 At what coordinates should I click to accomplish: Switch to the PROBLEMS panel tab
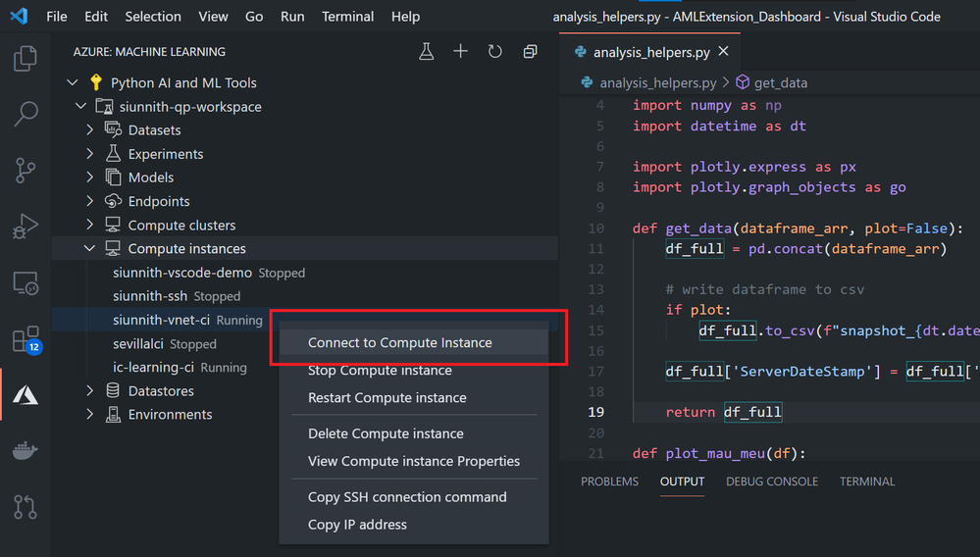(x=609, y=481)
